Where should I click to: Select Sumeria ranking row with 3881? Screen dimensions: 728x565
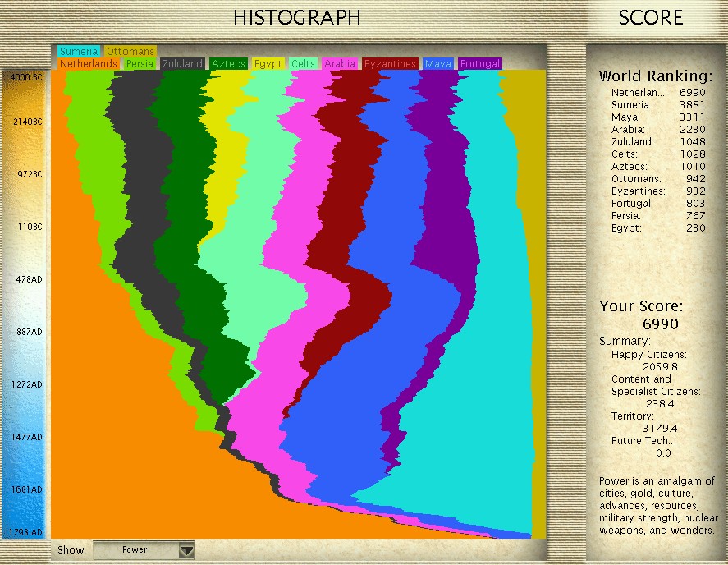(658, 105)
